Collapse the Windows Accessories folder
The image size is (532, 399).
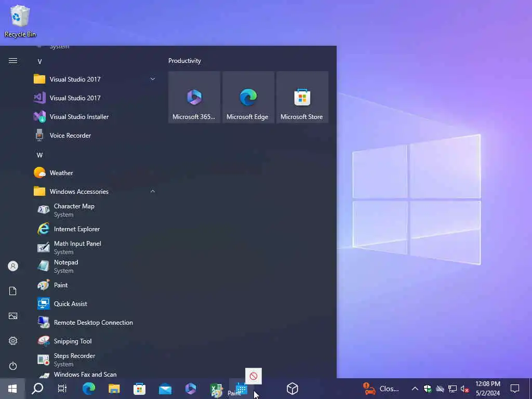pos(95,191)
